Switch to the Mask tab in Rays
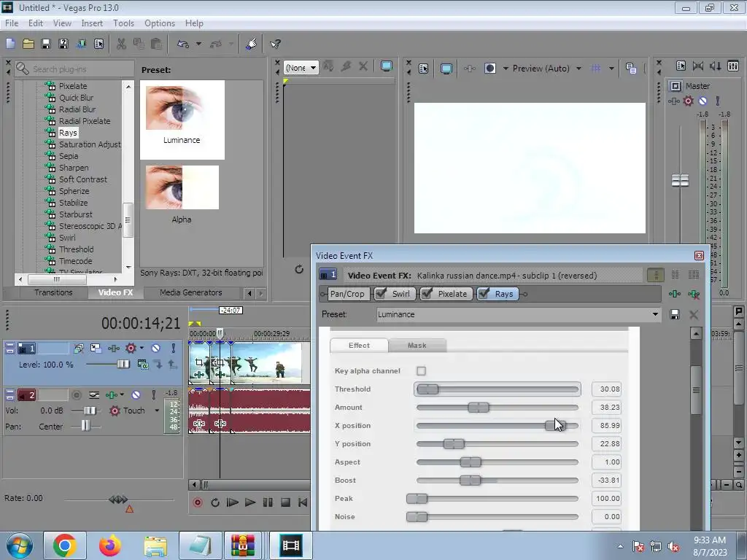 (x=417, y=345)
